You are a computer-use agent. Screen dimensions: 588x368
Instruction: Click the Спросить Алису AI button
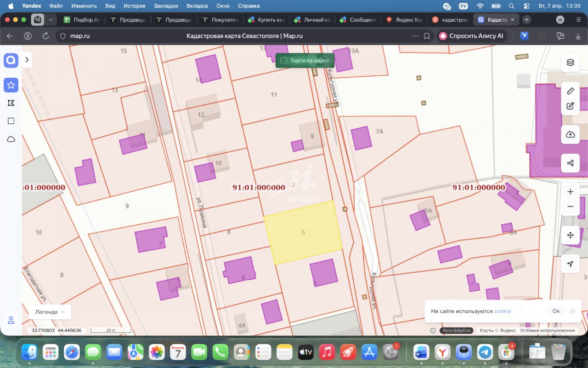click(x=471, y=36)
